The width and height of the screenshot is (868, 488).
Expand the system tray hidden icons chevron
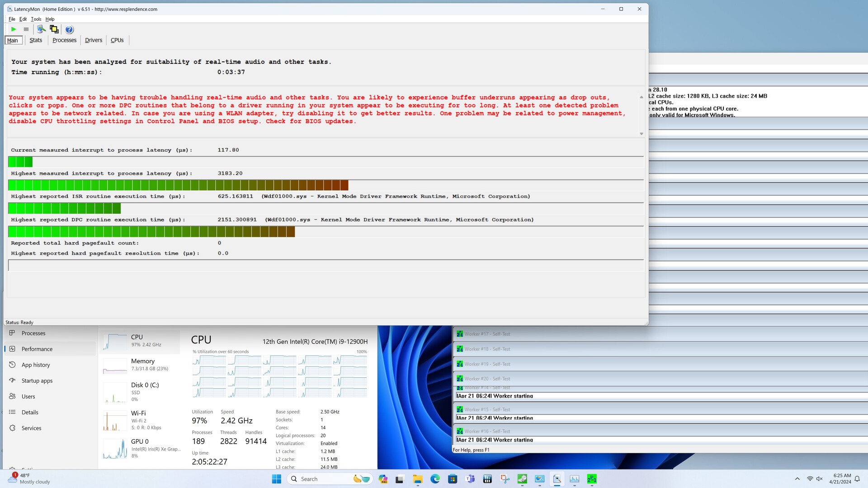tap(797, 479)
